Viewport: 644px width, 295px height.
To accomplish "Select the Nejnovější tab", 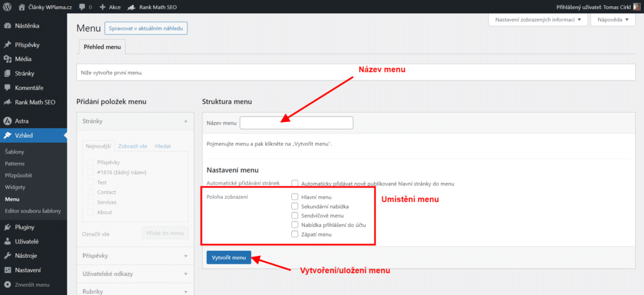I will point(97,146).
